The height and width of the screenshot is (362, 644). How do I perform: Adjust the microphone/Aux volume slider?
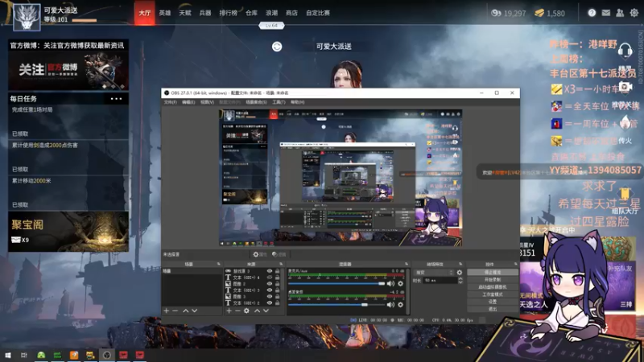pyautogui.click(x=336, y=284)
